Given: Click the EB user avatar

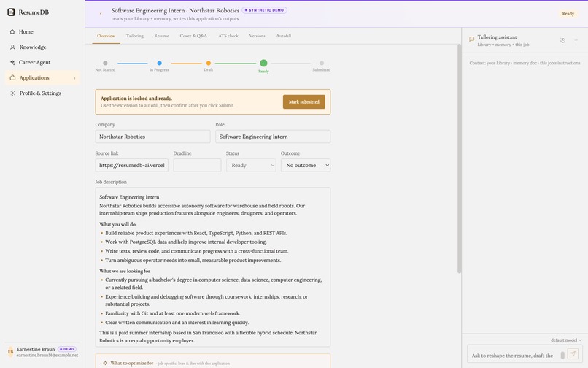Looking at the screenshot, I should coord(10,352).
